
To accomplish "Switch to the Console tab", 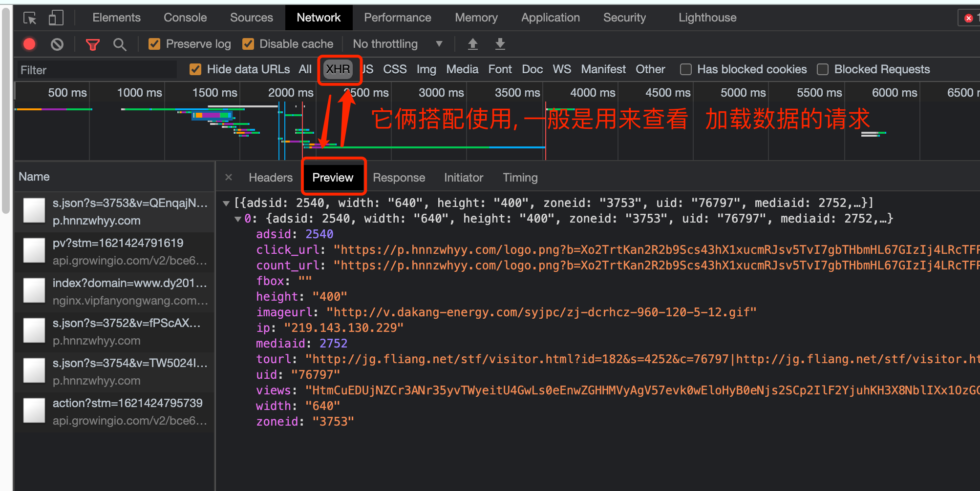I will 185,18.
